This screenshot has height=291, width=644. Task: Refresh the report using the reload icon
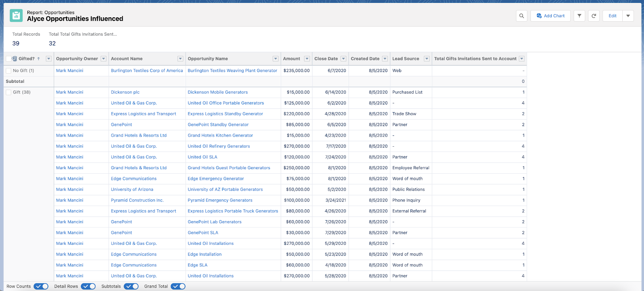(x=594, y=16)
